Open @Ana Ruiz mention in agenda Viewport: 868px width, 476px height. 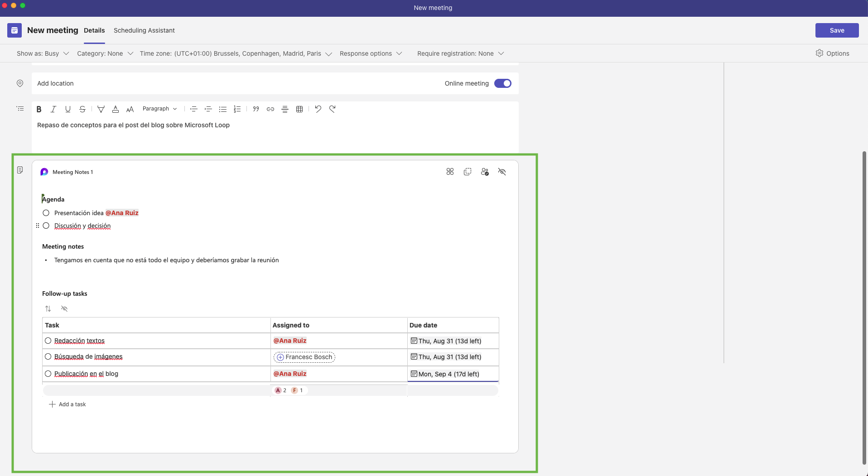point(122,213)
